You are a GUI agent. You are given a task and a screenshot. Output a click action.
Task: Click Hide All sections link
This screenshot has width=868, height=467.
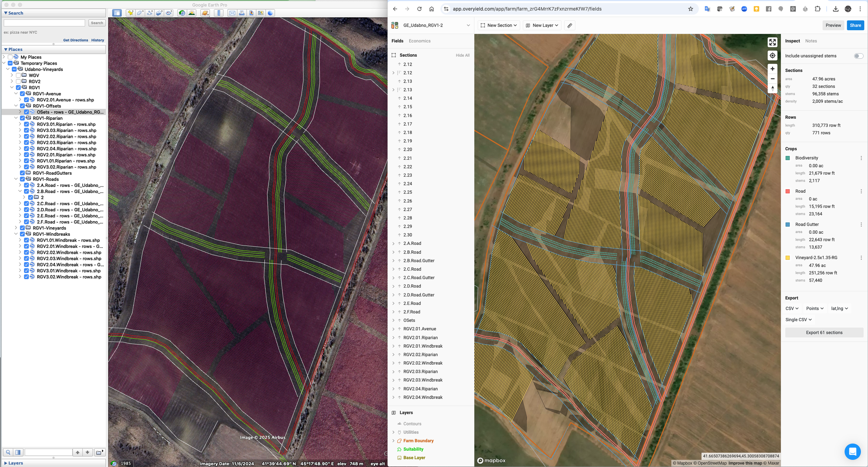pyautogui.click(x=462, y=56)
